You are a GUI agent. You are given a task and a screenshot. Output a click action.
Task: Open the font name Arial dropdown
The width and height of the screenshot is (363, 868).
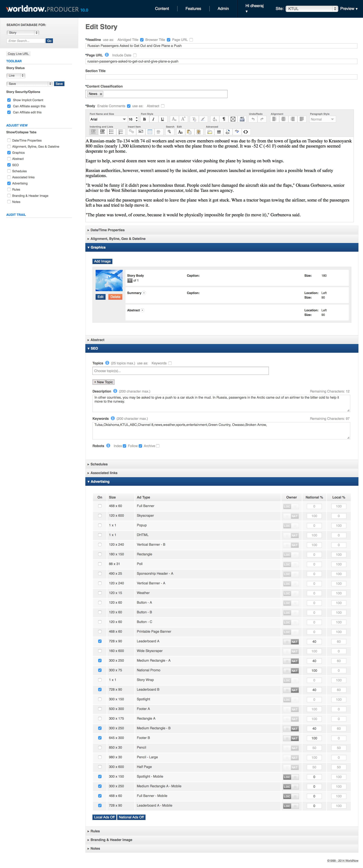(108, 119)
